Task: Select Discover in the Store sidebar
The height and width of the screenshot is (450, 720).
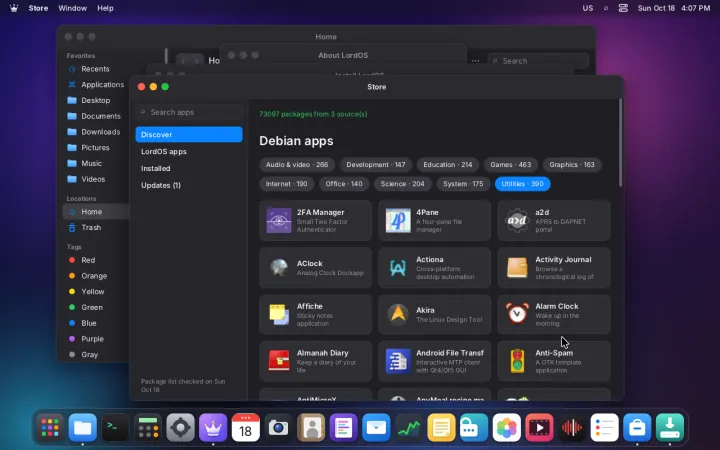Action: pos(189,135)
